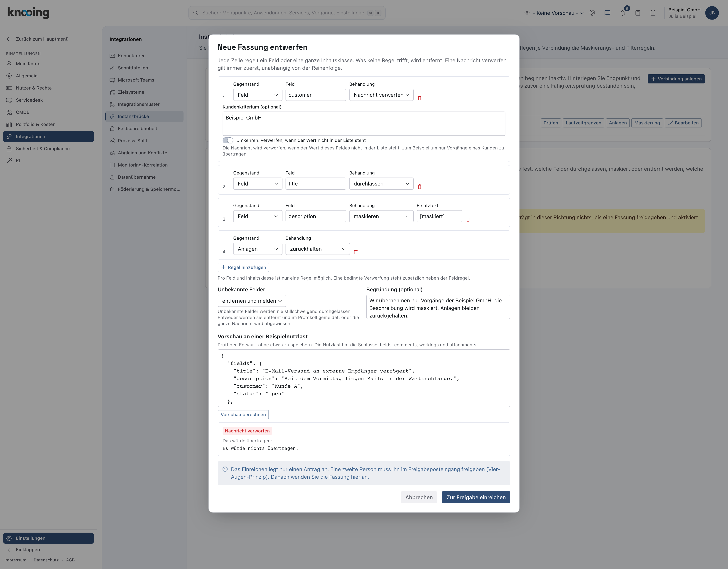Open Gegenstand dropdown showing Anlagen

click(x=258, y=249)
